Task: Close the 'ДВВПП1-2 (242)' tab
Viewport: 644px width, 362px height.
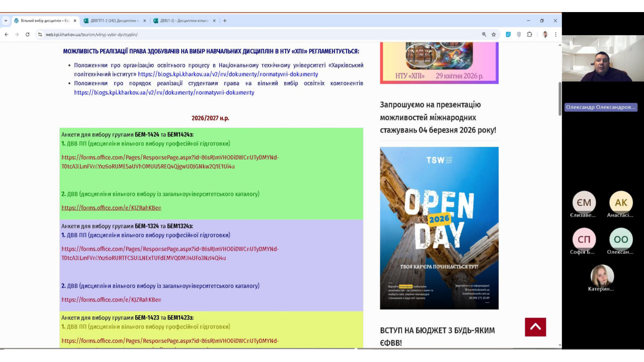Action: coord(144,21)
